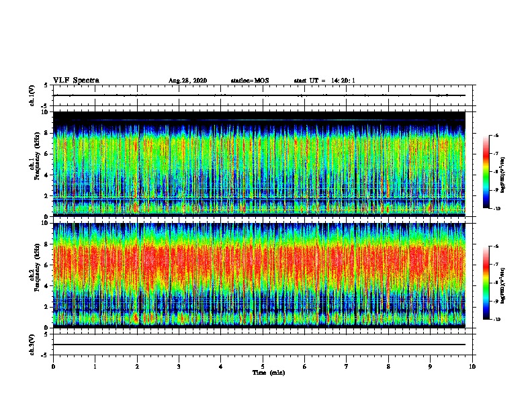Click the time axis tick label "10"

[x=472, y=367]
